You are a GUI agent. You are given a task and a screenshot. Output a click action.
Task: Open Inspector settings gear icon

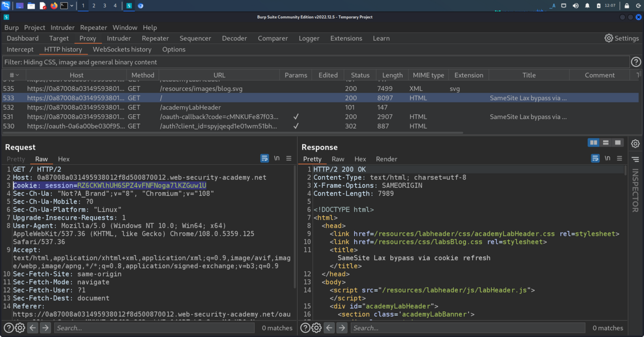635,144
